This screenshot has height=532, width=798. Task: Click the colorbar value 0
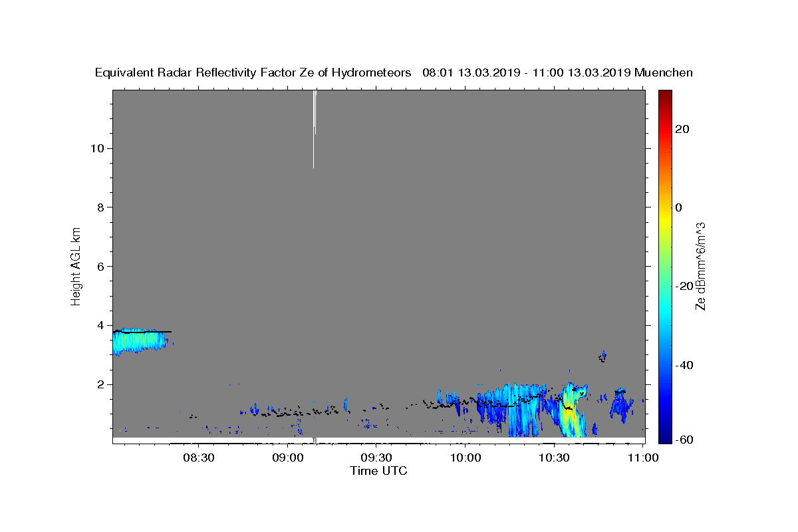tap(679, 207)
